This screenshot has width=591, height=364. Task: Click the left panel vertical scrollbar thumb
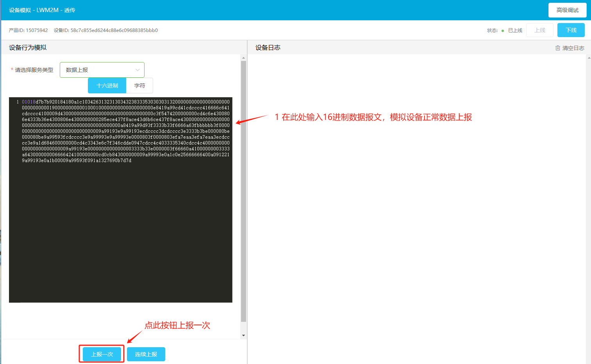(243, 191)
